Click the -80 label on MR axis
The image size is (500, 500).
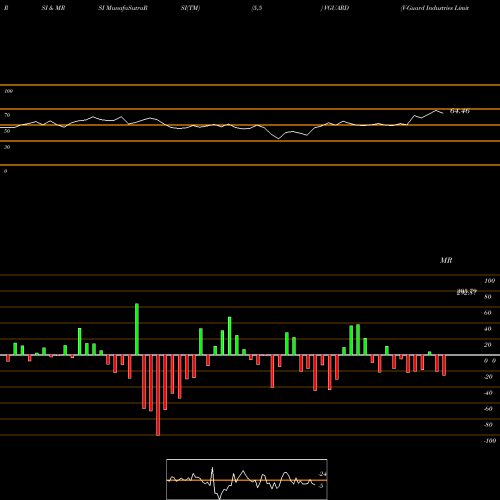[x=488, y=425]
